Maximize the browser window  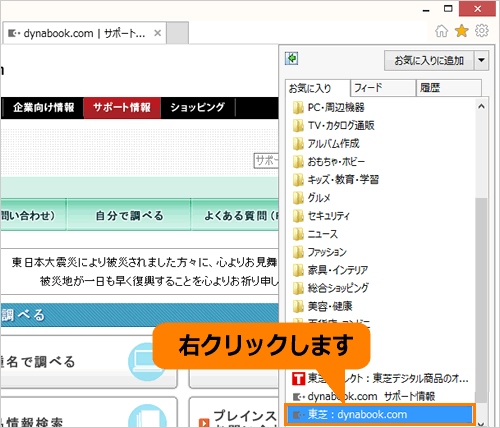click(448, 9)
